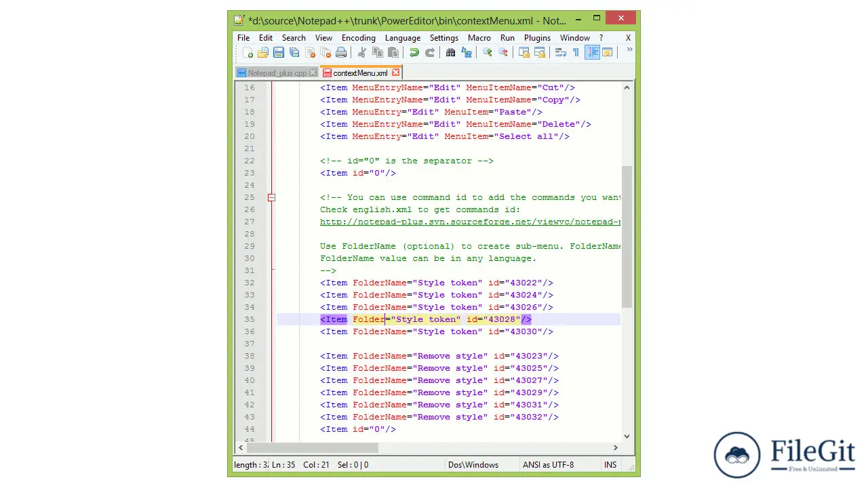Screen dimensions: 868x488
Task: Open the File menu
Action: pos(243,38)
